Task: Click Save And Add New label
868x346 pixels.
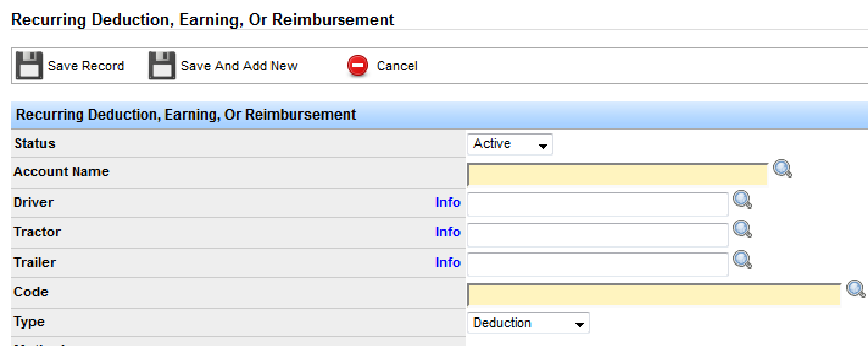Action: 240,66
